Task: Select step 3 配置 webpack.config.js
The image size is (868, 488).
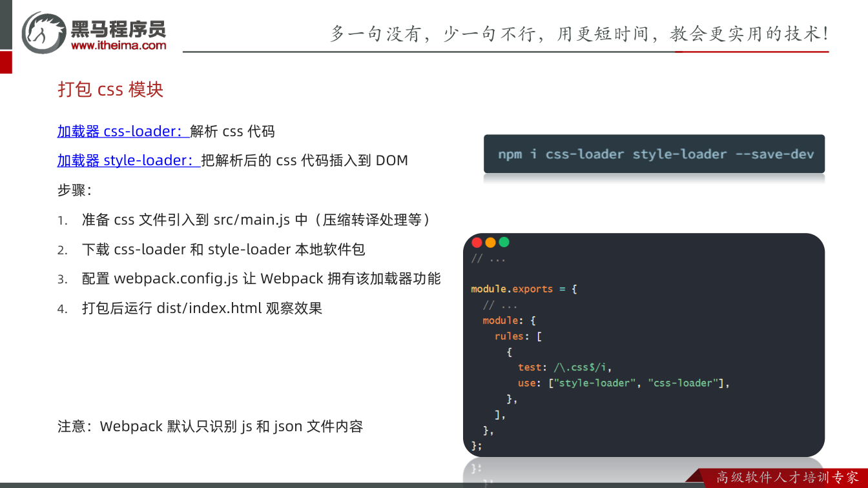Action: tap(249, 279)
